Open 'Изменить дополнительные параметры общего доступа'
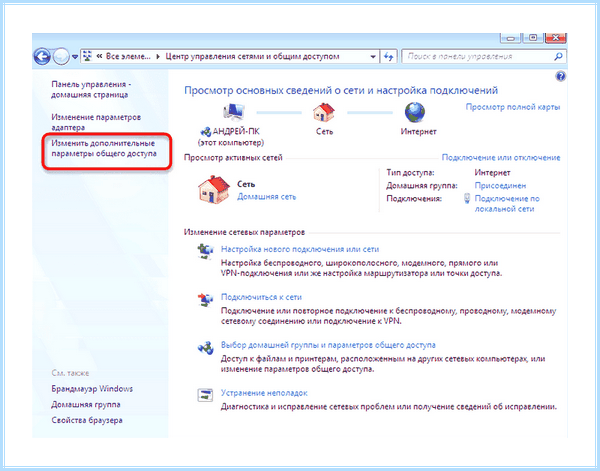 tap(104, 148)
